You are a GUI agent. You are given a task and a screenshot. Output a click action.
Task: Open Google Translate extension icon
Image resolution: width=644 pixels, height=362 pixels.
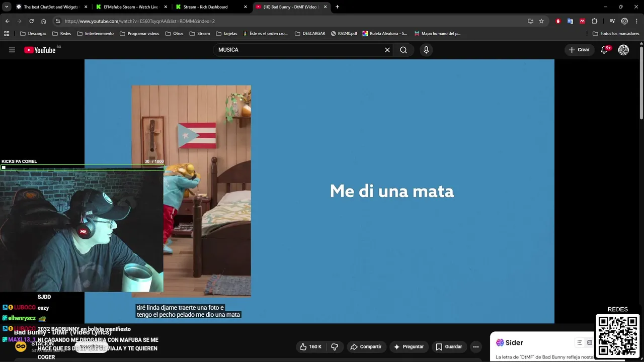coord(570,21)
